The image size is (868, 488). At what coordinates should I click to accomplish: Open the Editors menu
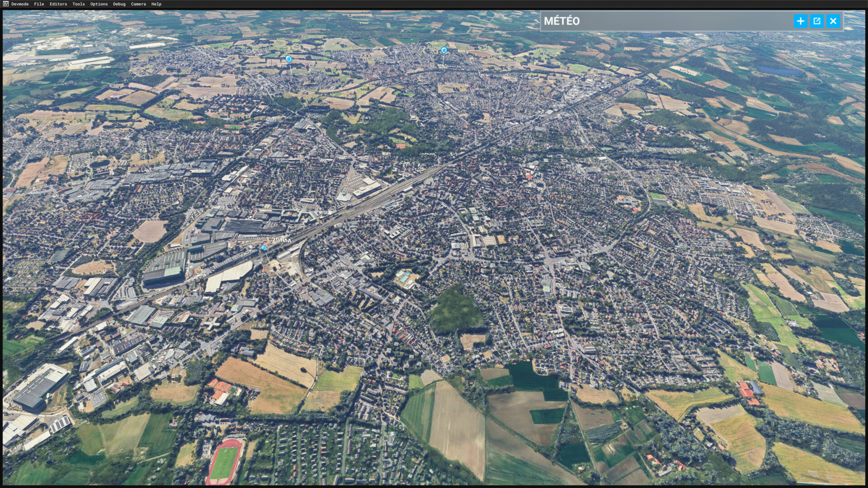pos(58,4)
